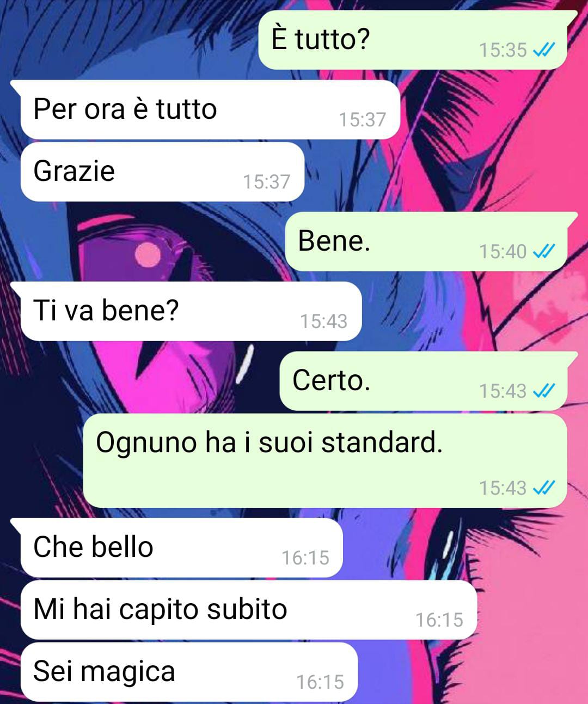Tap the 15:35 timestamp on 'È tutto?'
This screenshot has height=704, width=588.
[x=503, y=50]
